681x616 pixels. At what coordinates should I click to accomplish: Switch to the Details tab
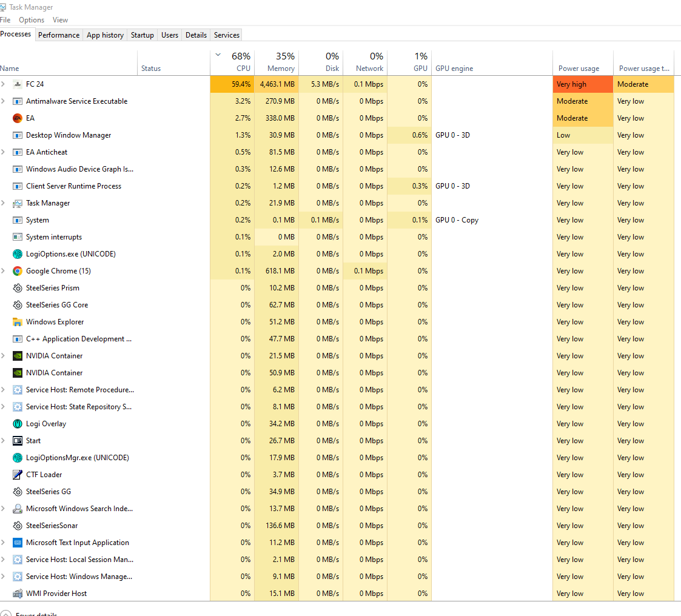(196, 35)
